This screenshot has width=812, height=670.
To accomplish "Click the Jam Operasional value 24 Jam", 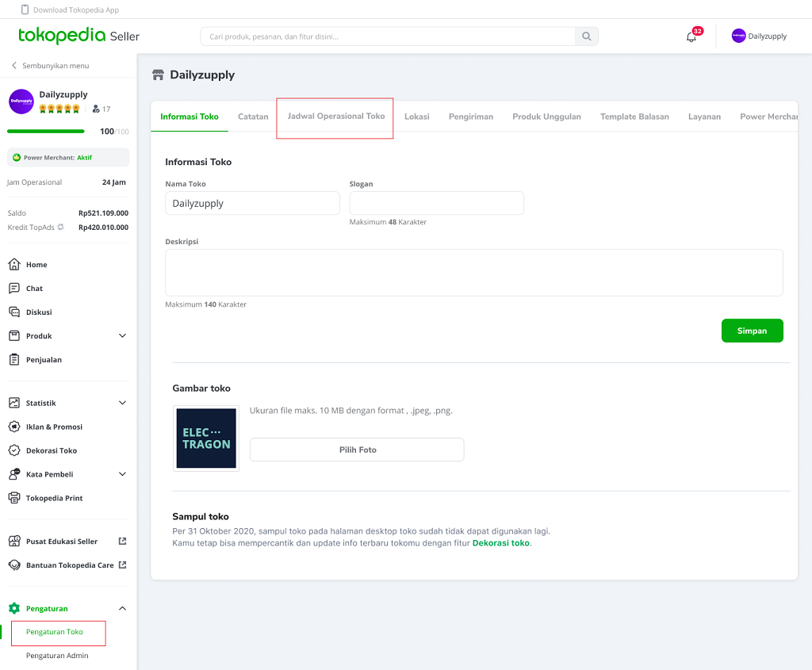I will tap(114, 182).
